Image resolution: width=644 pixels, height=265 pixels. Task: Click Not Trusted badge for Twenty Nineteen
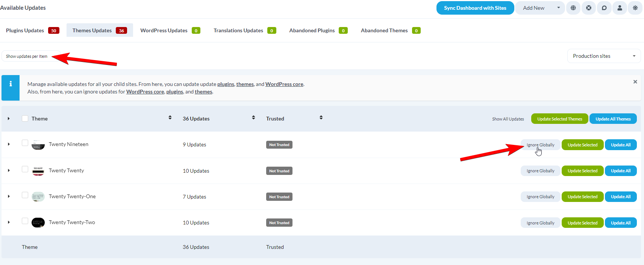coord(279,145)
